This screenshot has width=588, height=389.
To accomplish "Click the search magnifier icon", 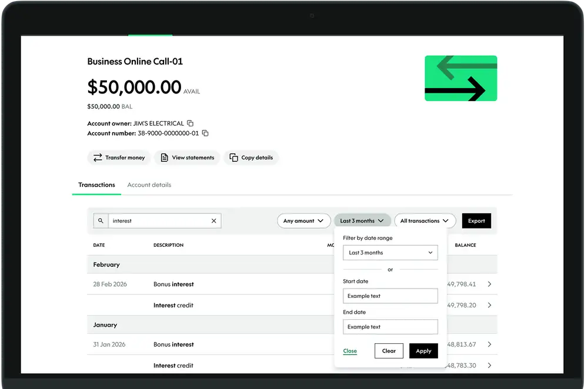I will click(101, 221).
